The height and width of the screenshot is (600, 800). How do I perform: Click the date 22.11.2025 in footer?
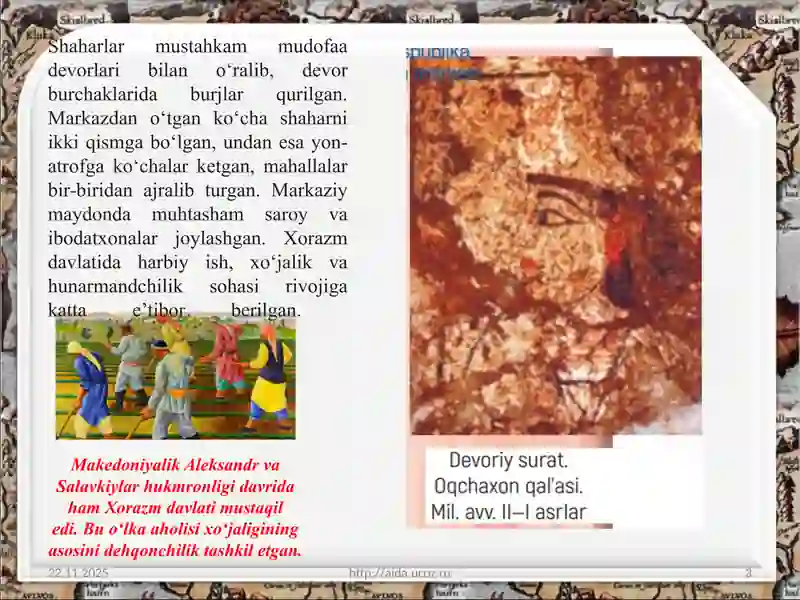point(78,572)
